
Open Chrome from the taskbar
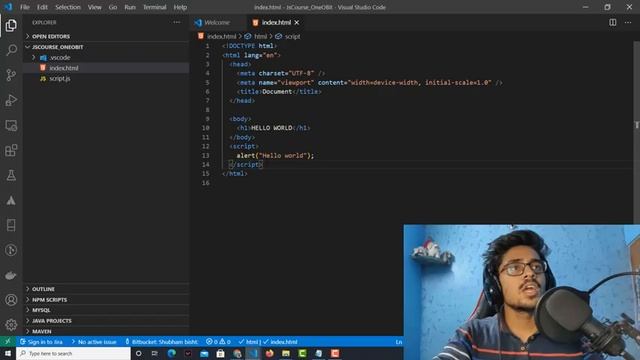[x=237, y=353]
